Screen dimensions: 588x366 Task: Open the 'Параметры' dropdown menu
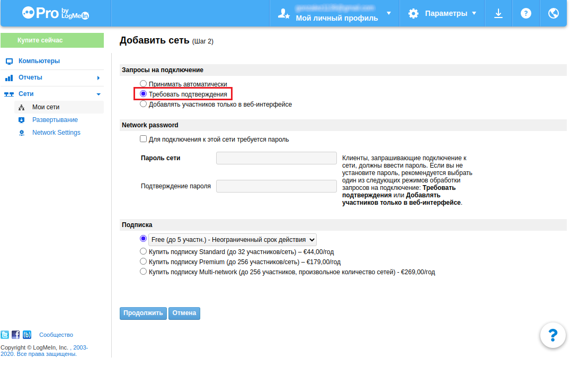click(x=443, y=14)
